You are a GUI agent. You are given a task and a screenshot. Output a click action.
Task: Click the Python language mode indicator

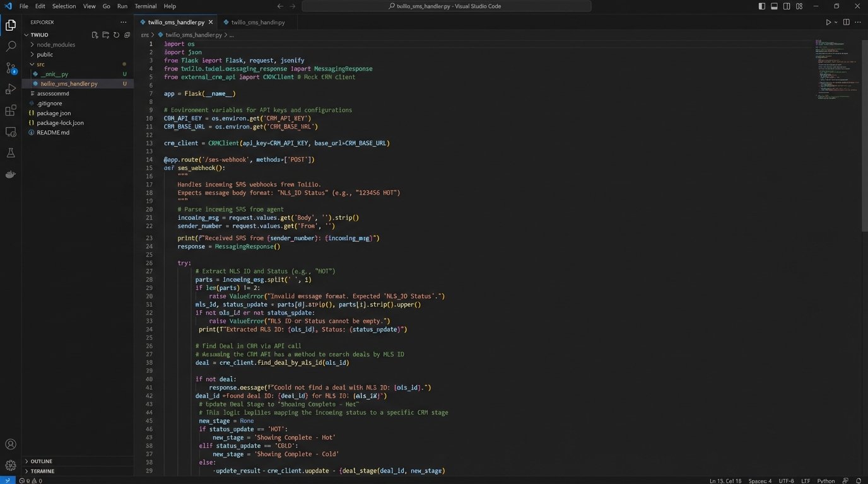pos(826,481)
